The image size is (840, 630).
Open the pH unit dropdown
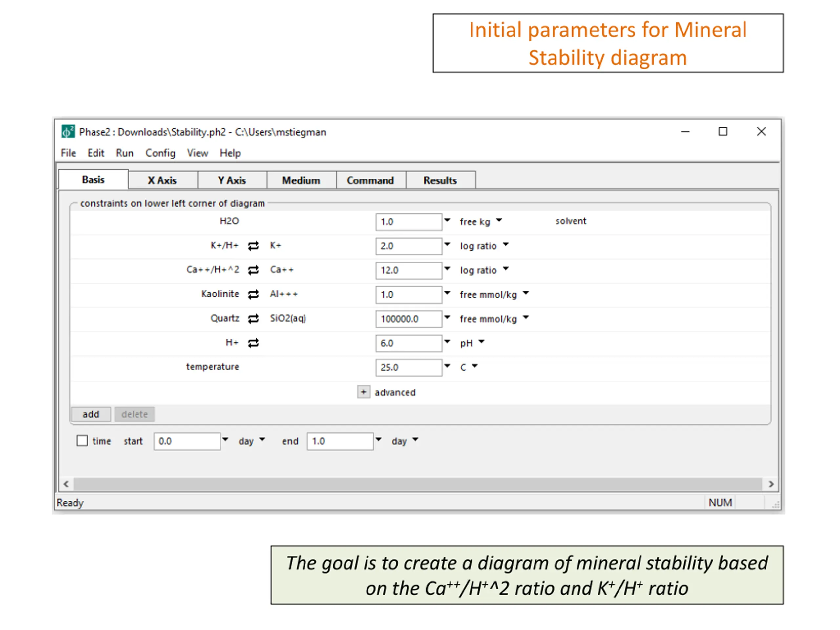(481, 342)
